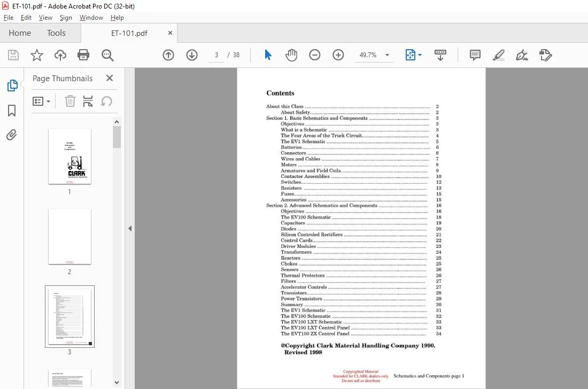The height and width of the screenshot is (389, 588).
Task: Open the sign document pen tool
Action: [522, 55]
